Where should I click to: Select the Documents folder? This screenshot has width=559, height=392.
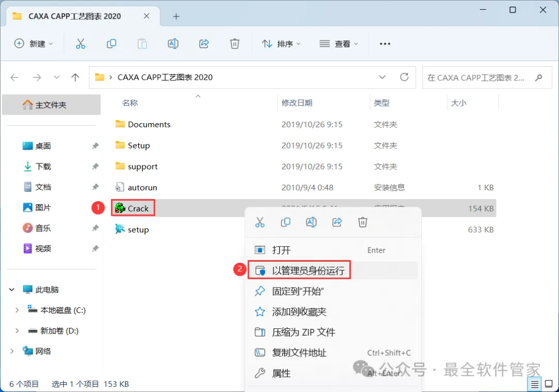click(x=149, y=124)
